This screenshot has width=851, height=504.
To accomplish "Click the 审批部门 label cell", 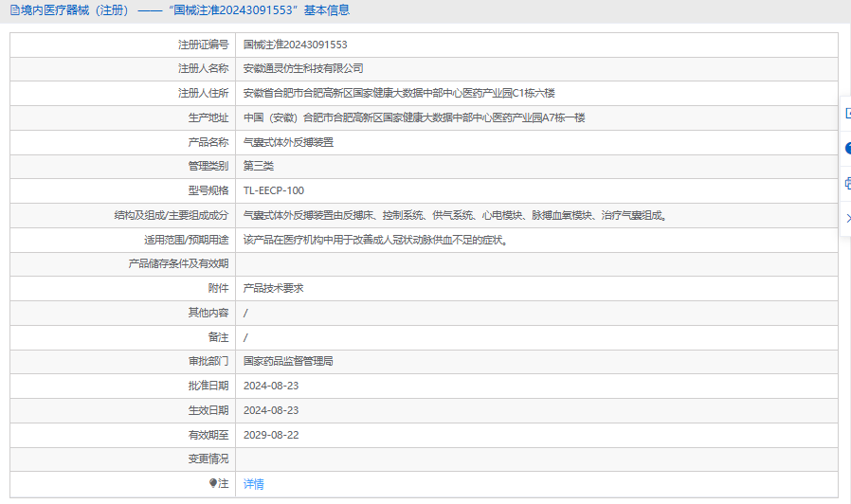I will 122,361.
